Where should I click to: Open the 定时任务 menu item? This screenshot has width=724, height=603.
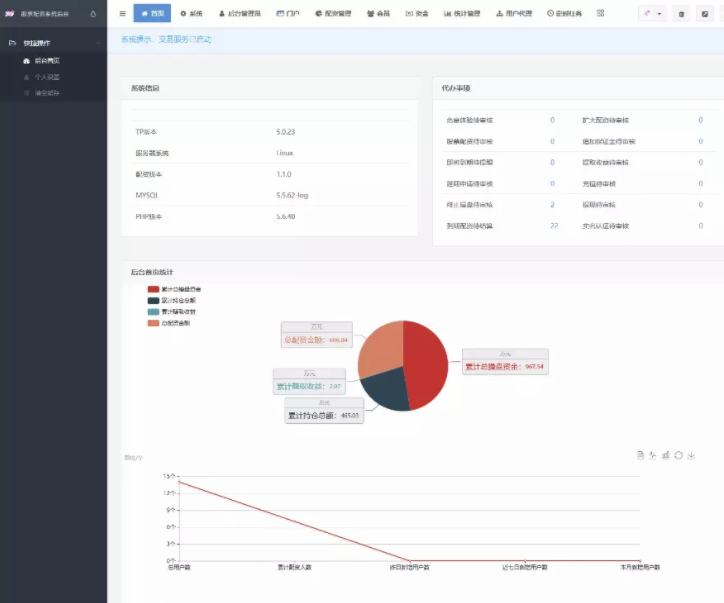pyautogui.click(x=566, y=14)
